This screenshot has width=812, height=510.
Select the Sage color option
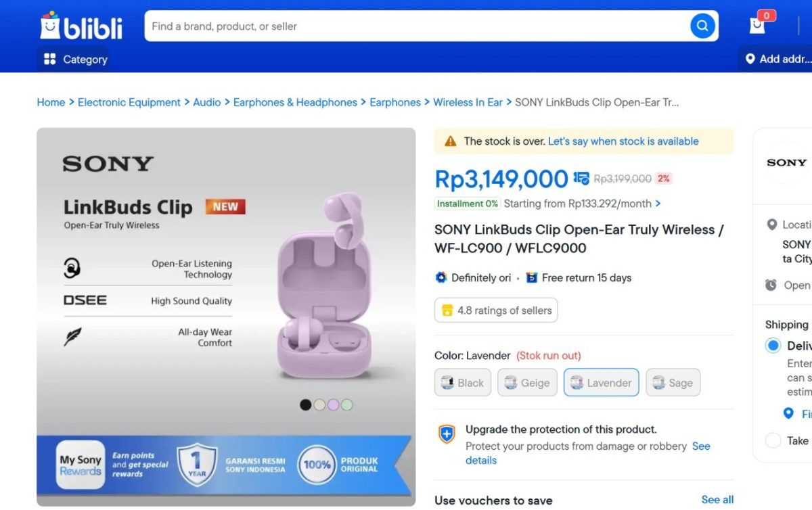point(673,382)
